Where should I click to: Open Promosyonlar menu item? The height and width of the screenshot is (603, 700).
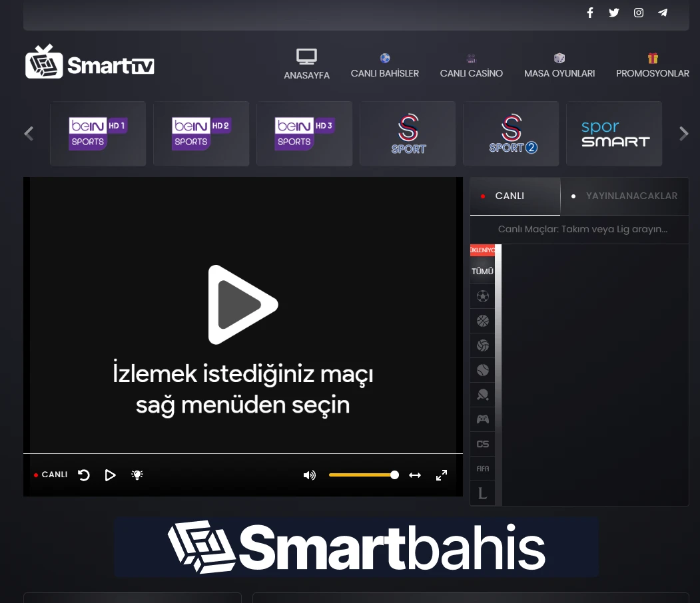(x=653, y=66)
